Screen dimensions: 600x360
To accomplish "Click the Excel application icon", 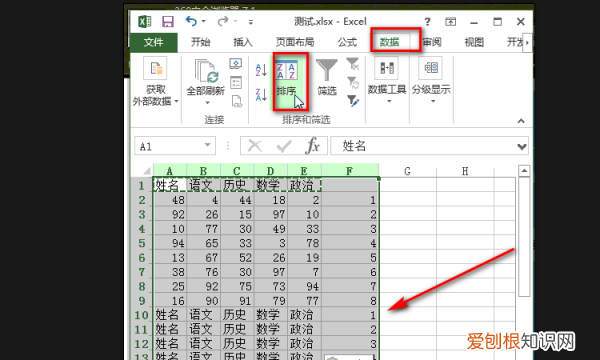I will (144, 21).
